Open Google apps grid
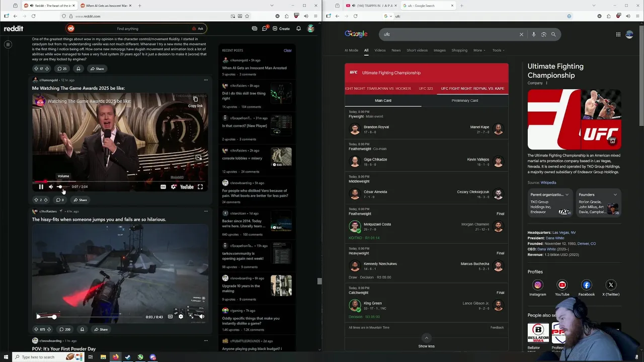This screenshot has width=644, height=362. [618, 34]
